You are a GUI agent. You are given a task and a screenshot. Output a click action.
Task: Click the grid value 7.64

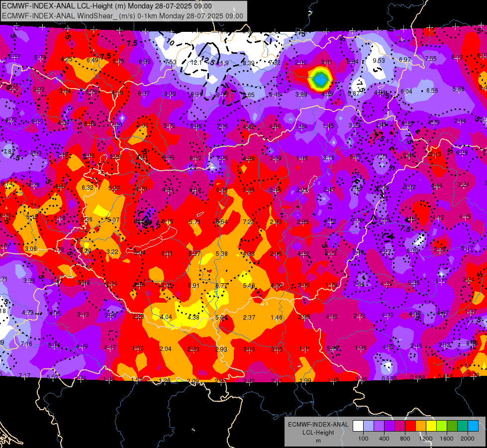click(x=359, y=284)
